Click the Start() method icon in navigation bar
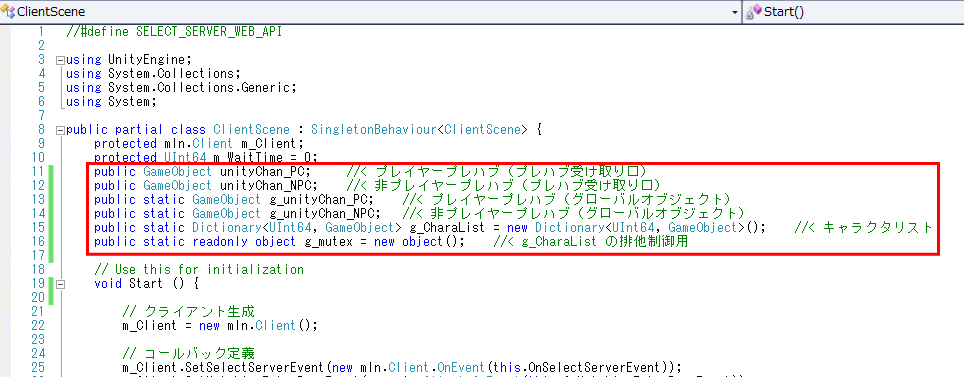Viewport: 964px width, 377px height. pyautogui.click(x=754, y=11)
